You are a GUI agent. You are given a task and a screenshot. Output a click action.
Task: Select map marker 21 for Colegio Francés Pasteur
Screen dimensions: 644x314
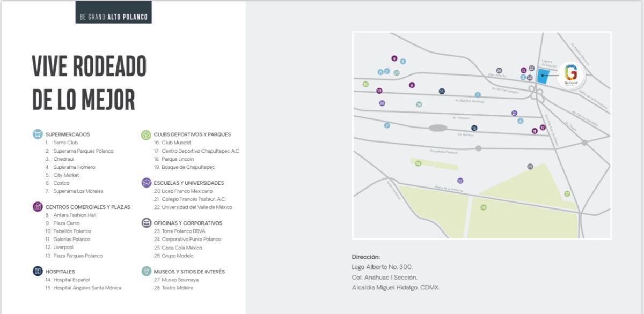(514, 113)
